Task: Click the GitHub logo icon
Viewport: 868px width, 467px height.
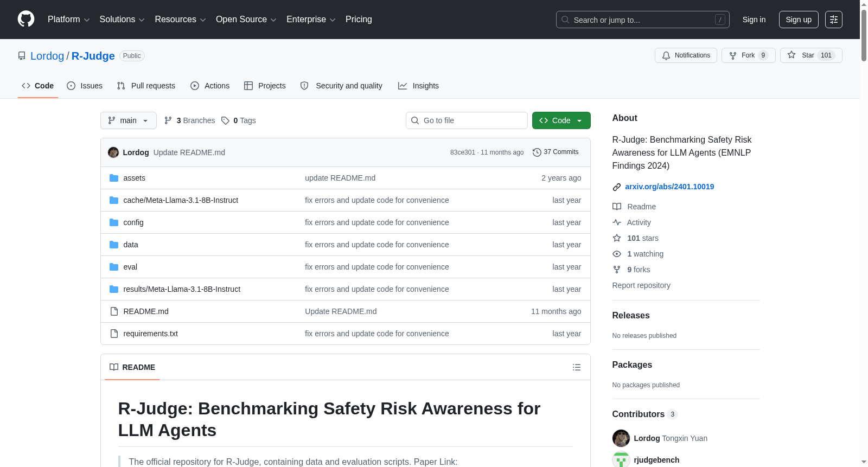Action: pyautogui.click(x=26, y=19)
